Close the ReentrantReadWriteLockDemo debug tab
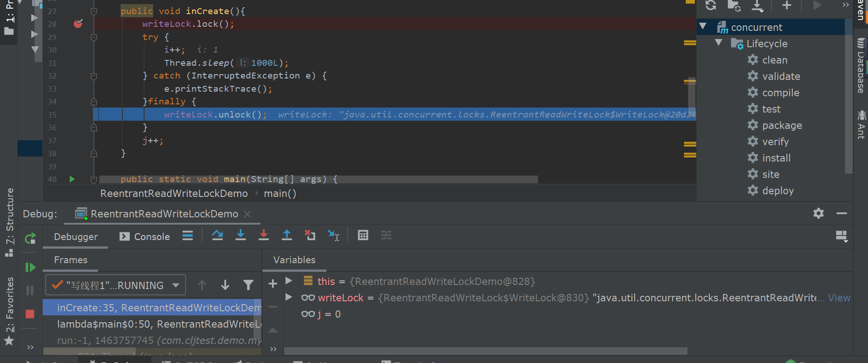868x363 pixels. [247, 214]
